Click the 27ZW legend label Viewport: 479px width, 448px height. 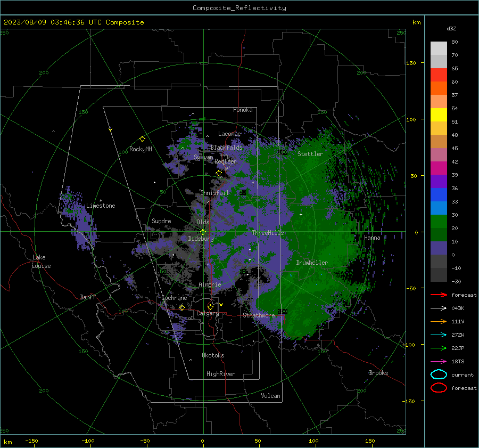tap(458, 335)
